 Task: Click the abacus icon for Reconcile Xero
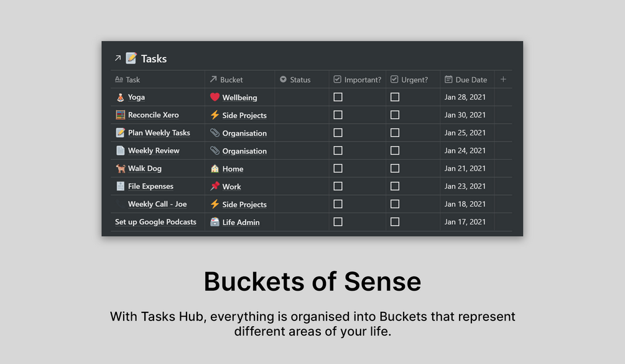coord(121,115)
